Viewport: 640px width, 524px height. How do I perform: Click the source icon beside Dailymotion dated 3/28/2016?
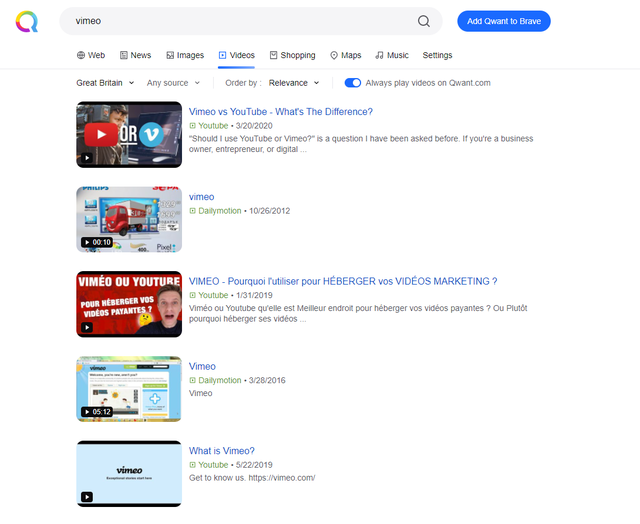[x=192, y=380]
